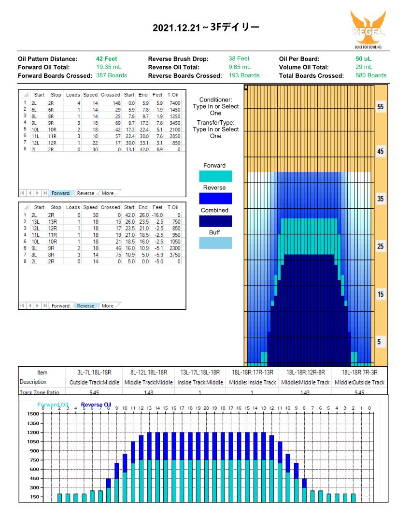
Task: Click the 'Forward Oil' chart legend label
Action: [x=53, y=404]
